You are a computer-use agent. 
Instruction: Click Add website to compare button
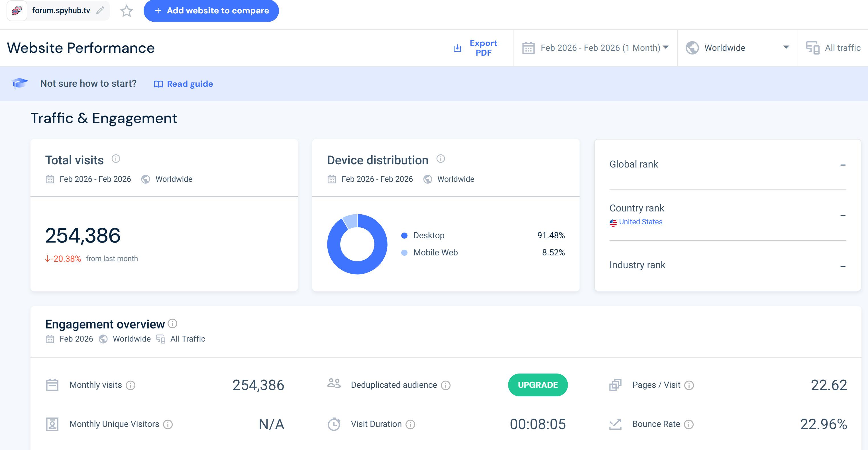[x=211, y=11]
